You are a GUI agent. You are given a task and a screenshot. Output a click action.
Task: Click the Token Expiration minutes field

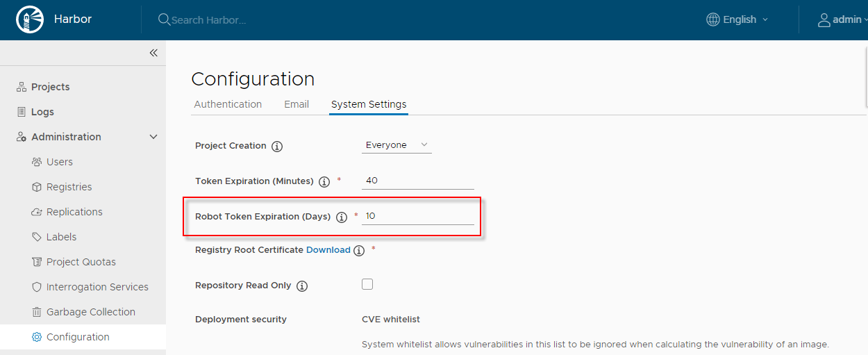pyautogui.click(x=418, y=181)
